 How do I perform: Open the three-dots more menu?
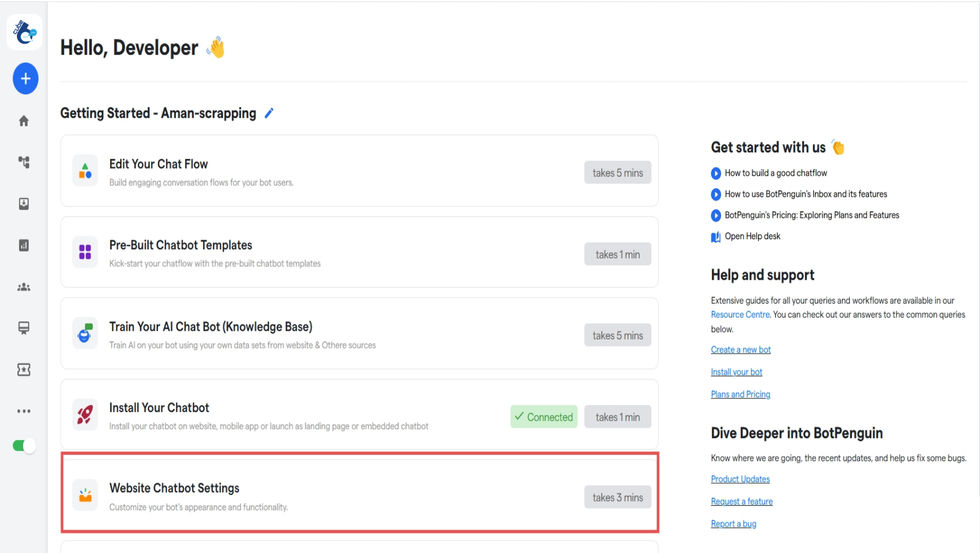pos(24,411)
